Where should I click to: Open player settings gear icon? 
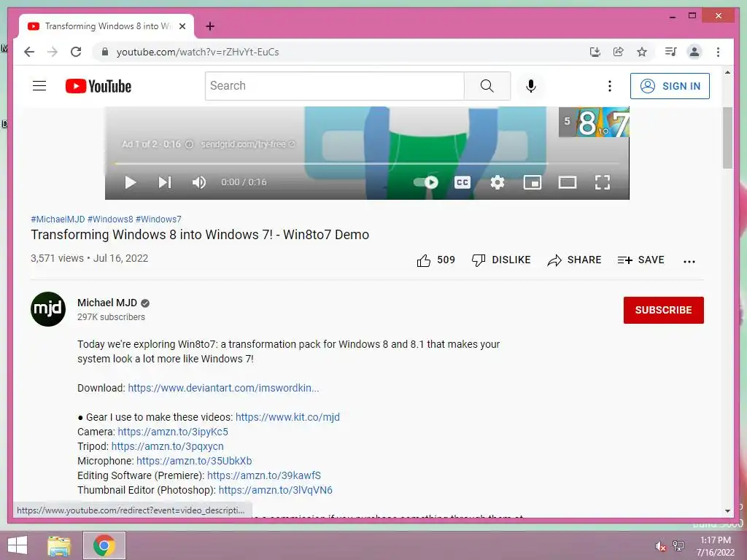pos(498,182)
